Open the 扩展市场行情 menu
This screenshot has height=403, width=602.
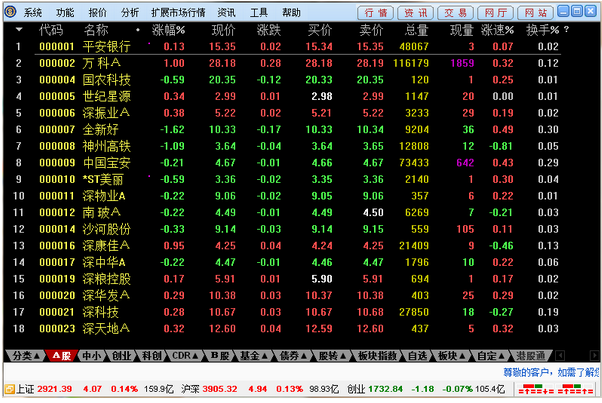pos(178,13)
